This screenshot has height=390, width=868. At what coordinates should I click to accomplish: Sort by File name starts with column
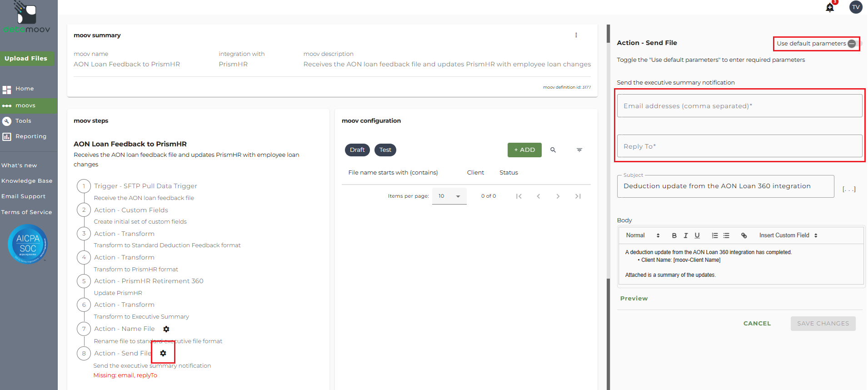click(x=393, y=173)
